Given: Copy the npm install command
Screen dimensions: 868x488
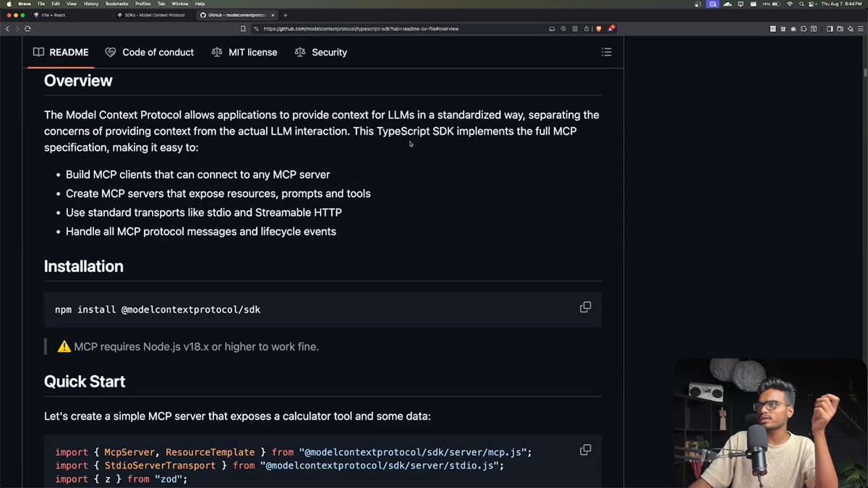Looking at the screenshot, I should [585, 307].
